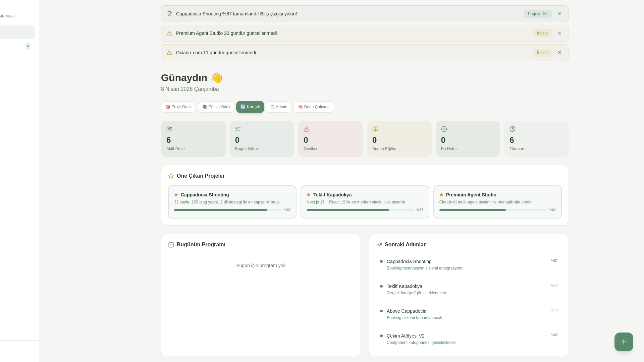Click the warning icon on Geciken card
This screenshot has width=644, height=362.
pos(307,129)
